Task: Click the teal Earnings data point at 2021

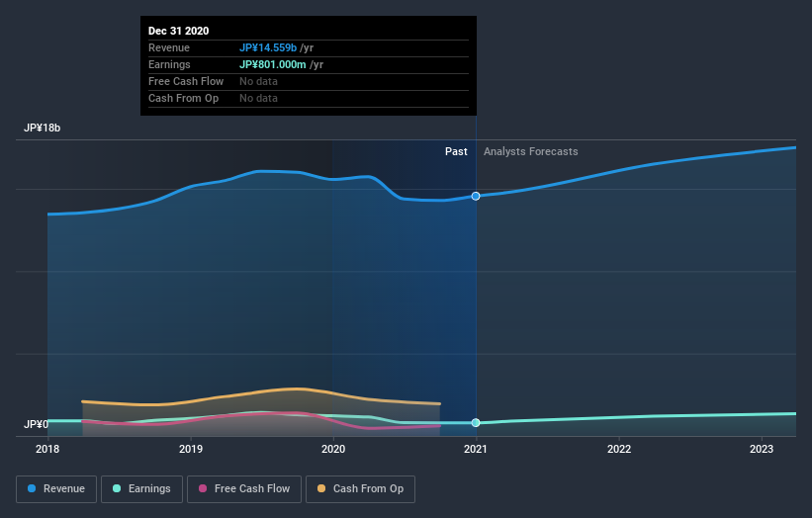Action: [x=476, y=423]
